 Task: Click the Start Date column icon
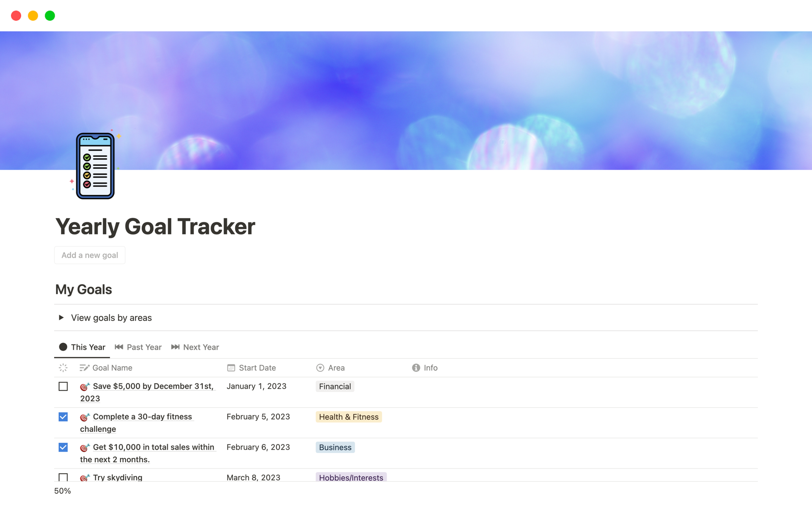tap(231, 367)
